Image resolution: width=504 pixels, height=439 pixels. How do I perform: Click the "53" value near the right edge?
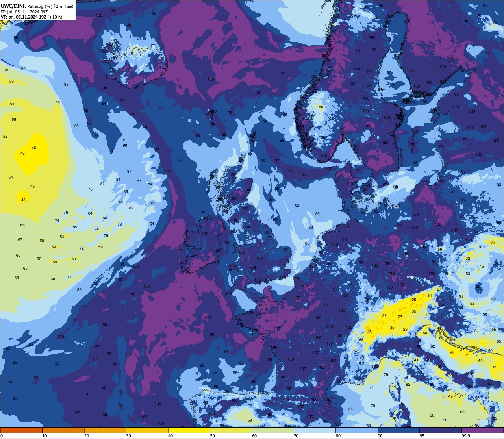pos(468,274)
